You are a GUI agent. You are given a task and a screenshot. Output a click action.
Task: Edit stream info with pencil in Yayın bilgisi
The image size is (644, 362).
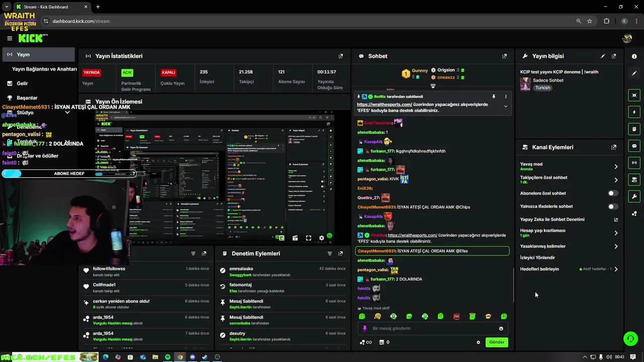pyautogui.click(x=603, y=56)
